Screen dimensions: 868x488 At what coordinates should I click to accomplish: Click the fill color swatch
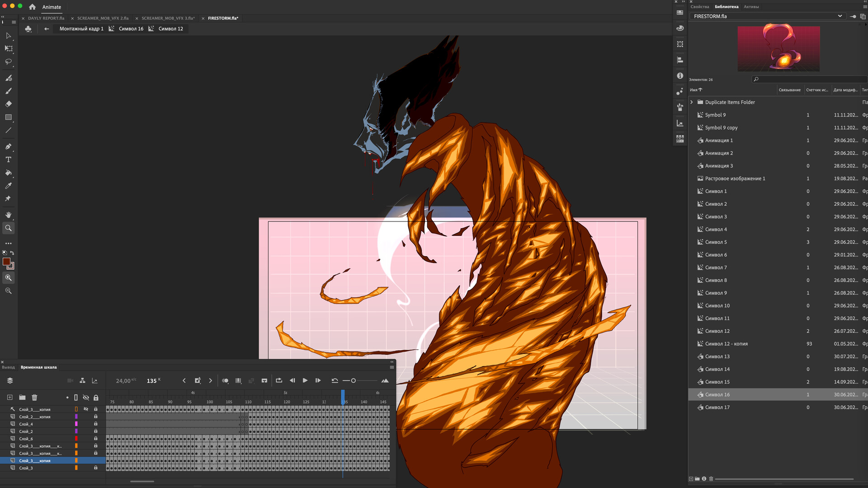tap(6, 262)
